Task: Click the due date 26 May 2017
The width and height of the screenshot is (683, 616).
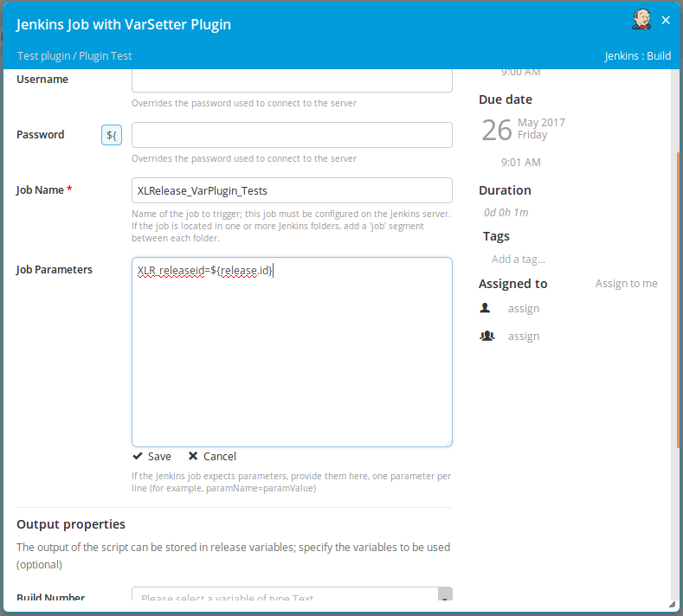Action: click(x=523, y=129)
